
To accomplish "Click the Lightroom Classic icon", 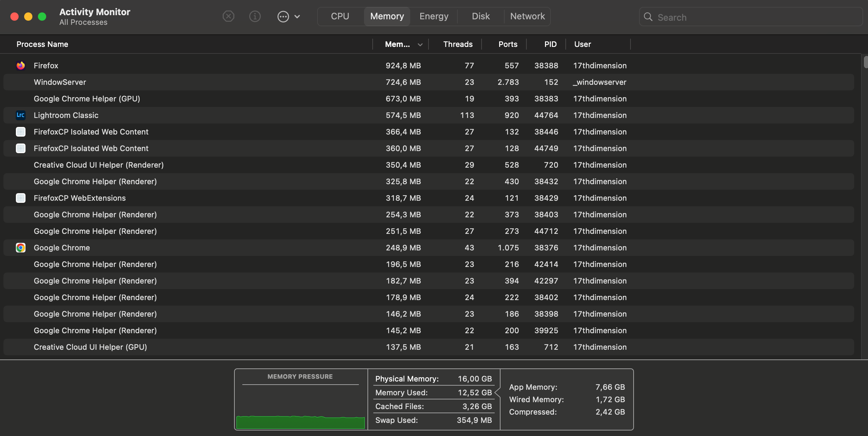I will click(20, 115).
